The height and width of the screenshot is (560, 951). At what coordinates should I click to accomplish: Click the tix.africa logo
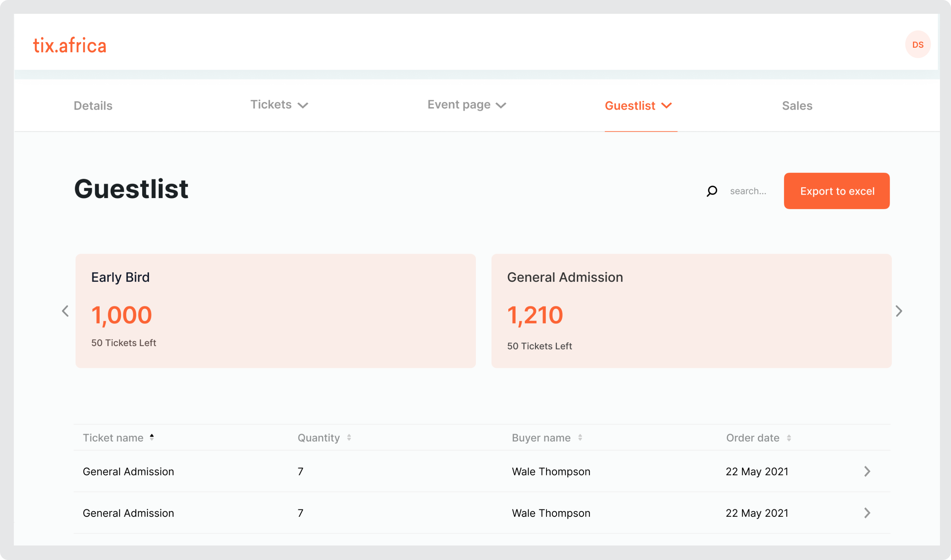point(70,45)
